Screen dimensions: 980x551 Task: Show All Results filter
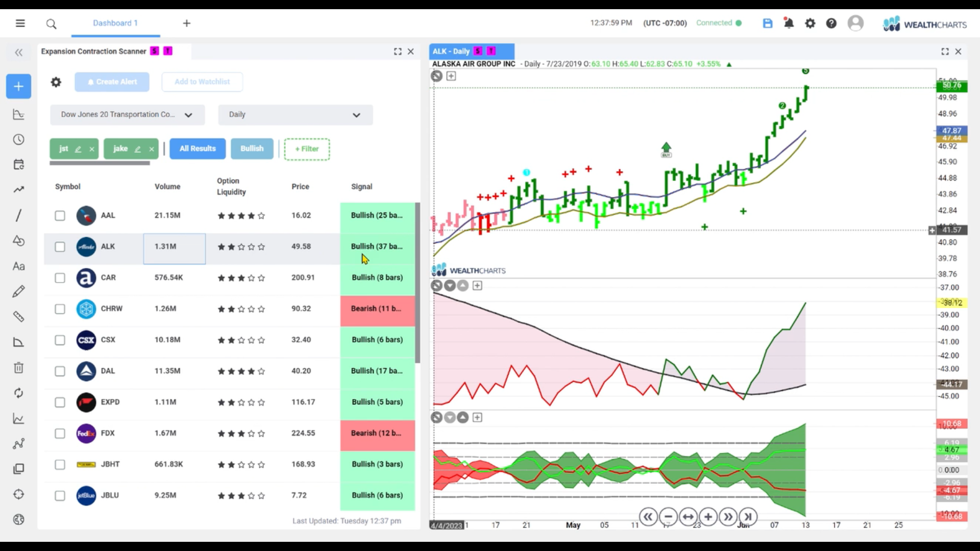pyautogui.click(x=198, y=149)
